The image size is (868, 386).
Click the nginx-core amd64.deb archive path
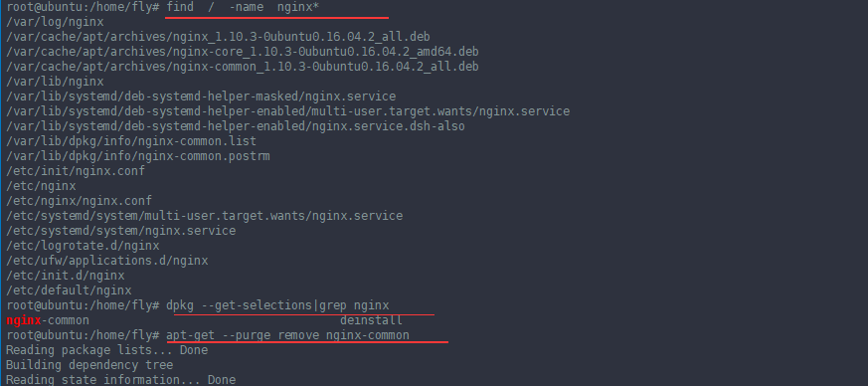tap(243, 52)
